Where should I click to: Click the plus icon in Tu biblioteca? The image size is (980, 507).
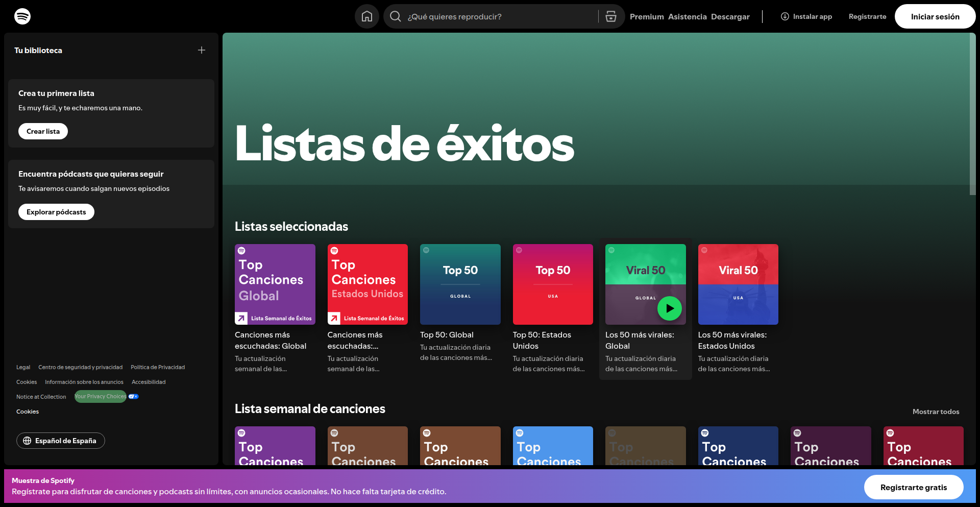tap(202, 50)
